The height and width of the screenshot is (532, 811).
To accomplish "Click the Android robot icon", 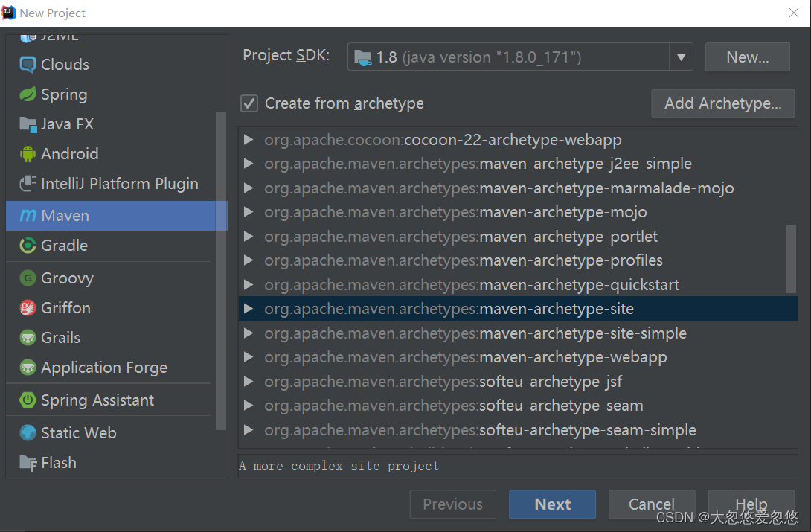I will tap(28, 153).
